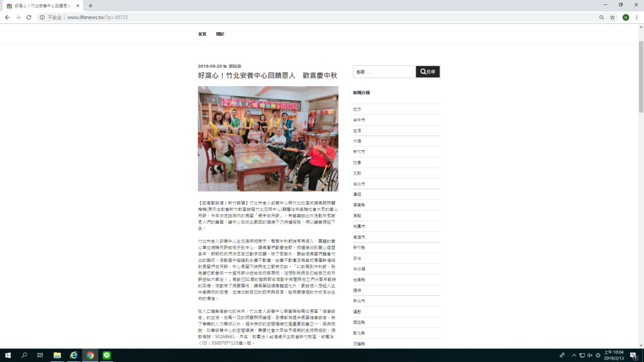Open File Explorer from the taskbar
Viewport: 644px width, 362px height.
point(57,355)
